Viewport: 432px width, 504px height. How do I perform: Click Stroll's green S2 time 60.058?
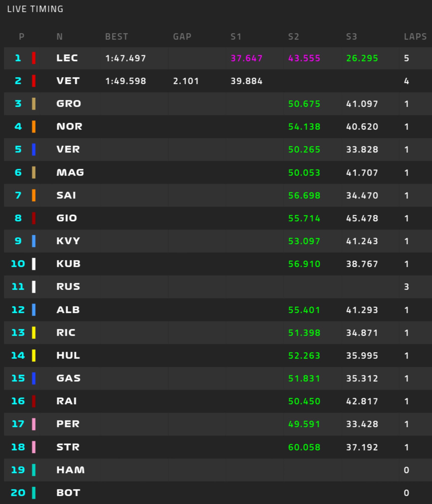pos(304,447)
